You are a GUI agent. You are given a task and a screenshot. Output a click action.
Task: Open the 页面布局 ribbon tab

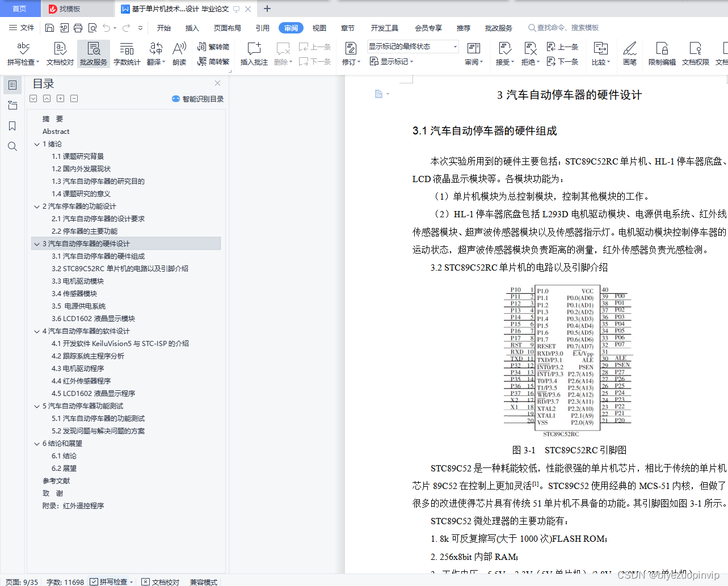click(228, 28)
